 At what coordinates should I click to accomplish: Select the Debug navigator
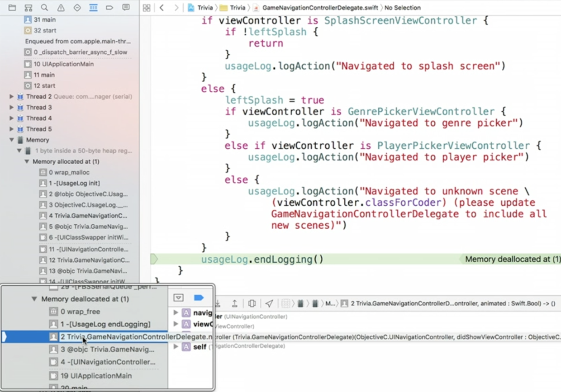pyautogui.click(x=93, y=8)
